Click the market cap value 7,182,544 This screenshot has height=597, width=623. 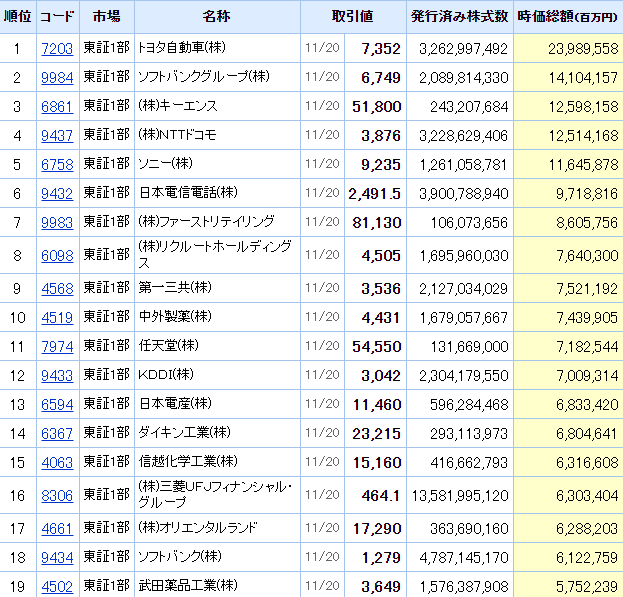[587, 347]
